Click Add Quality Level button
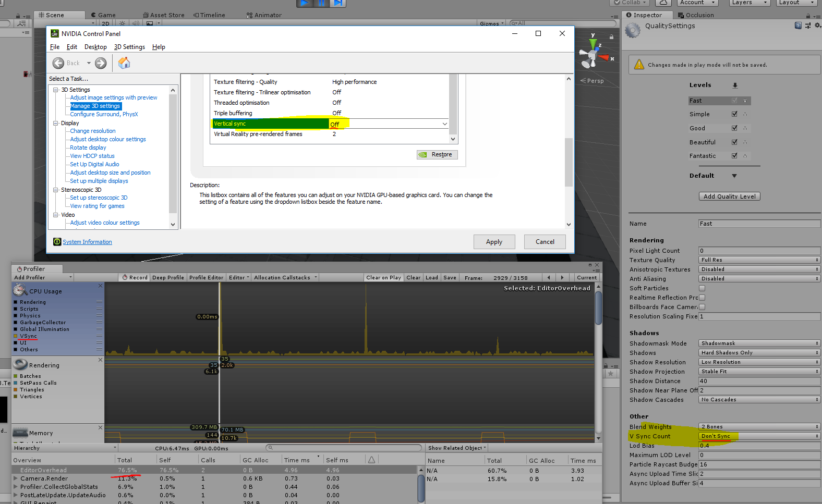This screenshot has height=504, width=822. [x=730, y=196]
